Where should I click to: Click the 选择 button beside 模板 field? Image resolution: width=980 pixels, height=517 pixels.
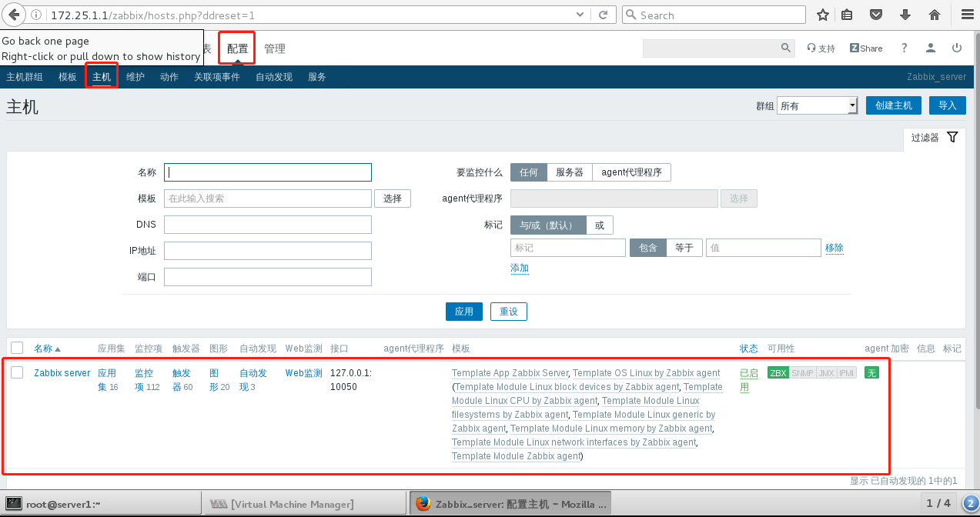[x=393, y=198]
